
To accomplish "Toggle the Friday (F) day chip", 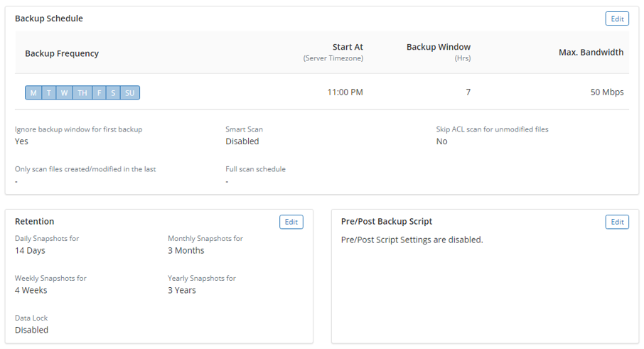I will [x=100, y=92].
